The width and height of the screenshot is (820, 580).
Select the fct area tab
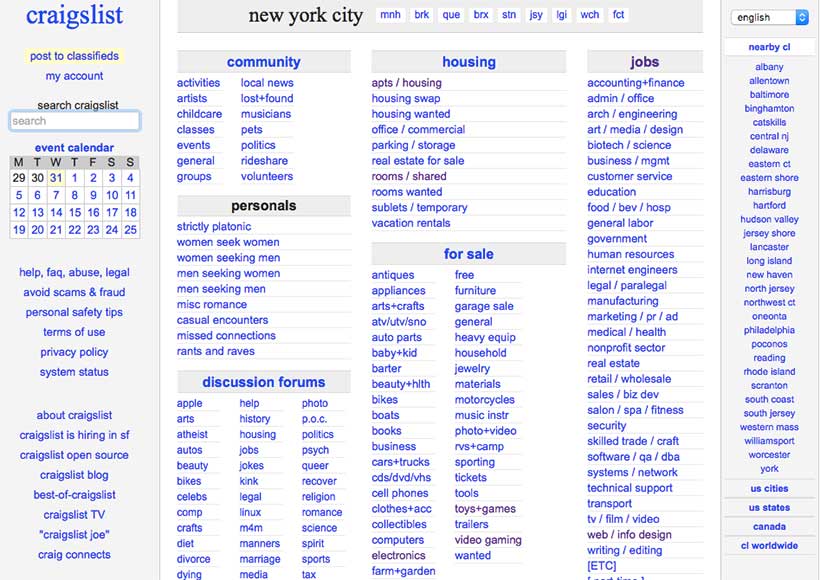click(x=618, y=15)
